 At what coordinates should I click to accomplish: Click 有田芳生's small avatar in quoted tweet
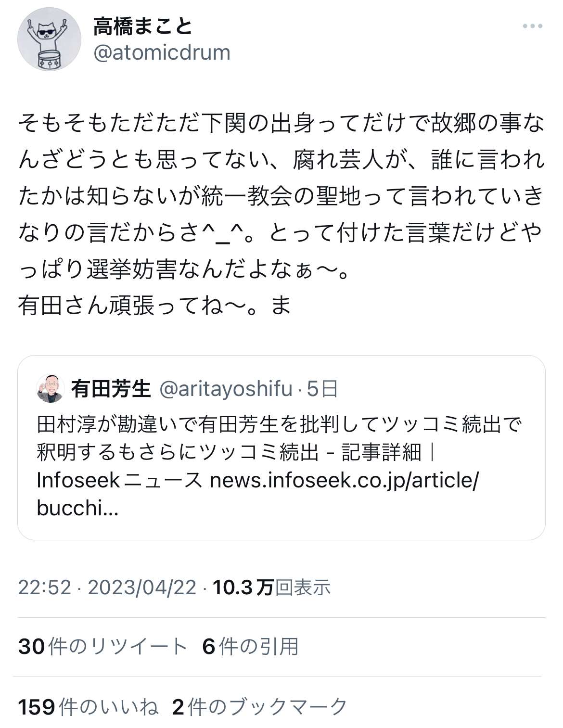(x=51, y=388)
